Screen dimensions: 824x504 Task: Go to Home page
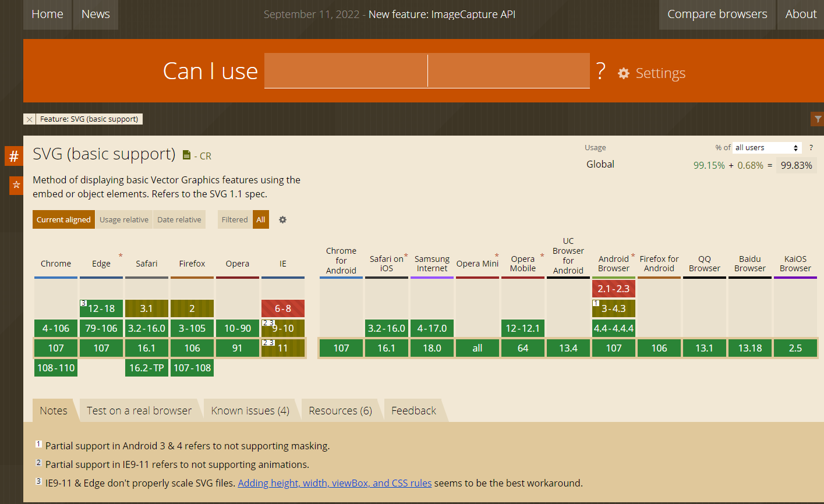[47, 15]
